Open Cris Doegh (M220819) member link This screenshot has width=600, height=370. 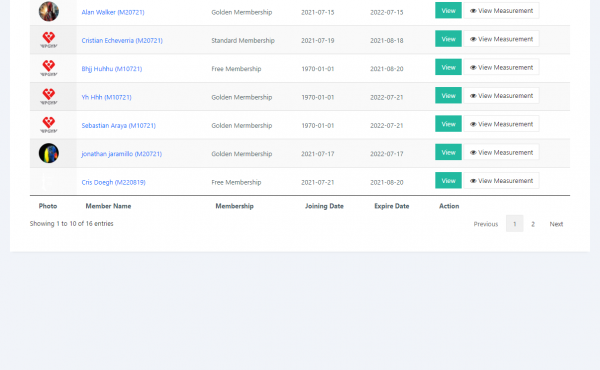(x=114, y=182)
